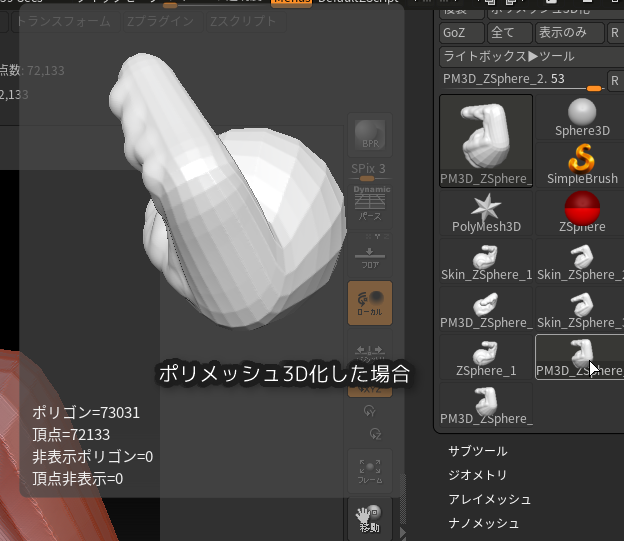Click last PM3D_ZSphere_ thumbnail under ZSphere_1
The height and width of the screenshot is (541, 624).
[x=486, y=405]
